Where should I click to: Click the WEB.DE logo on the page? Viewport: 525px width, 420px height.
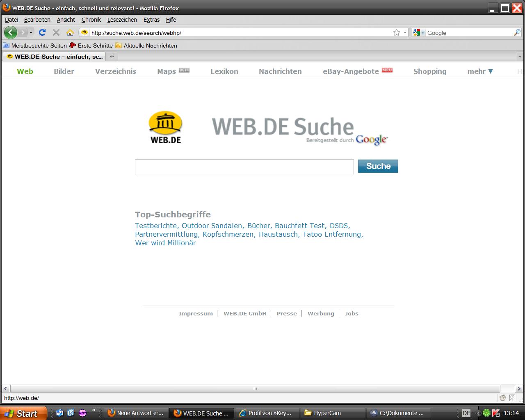point(165,128)
